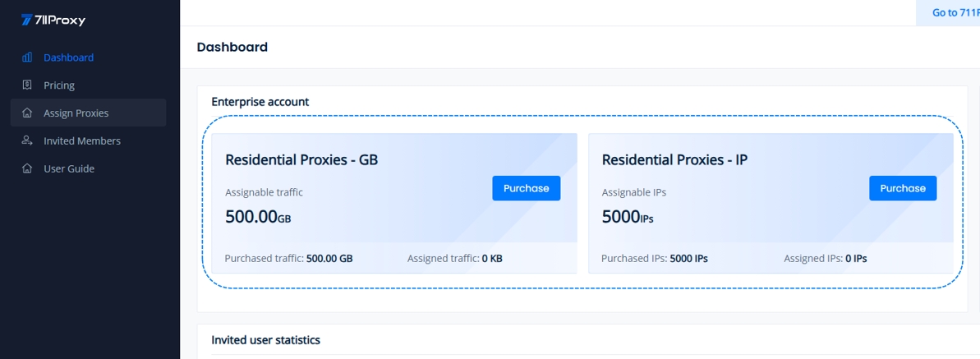The width and height of the screenshot is (980, 359).
Task: Open the User Guide menu entry
Action: coord(69,169)
